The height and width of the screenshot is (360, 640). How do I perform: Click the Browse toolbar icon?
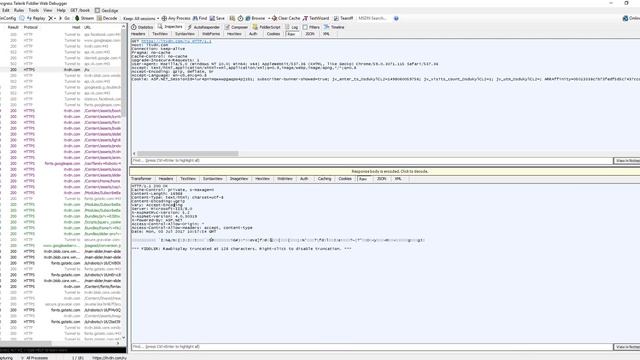248,18
